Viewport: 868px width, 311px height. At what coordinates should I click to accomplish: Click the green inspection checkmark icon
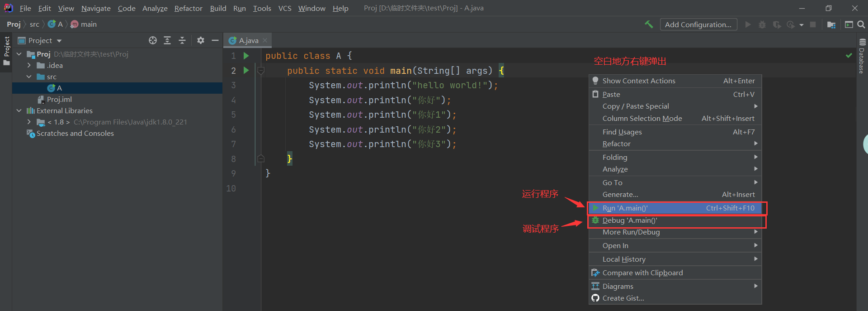[849, 55]
